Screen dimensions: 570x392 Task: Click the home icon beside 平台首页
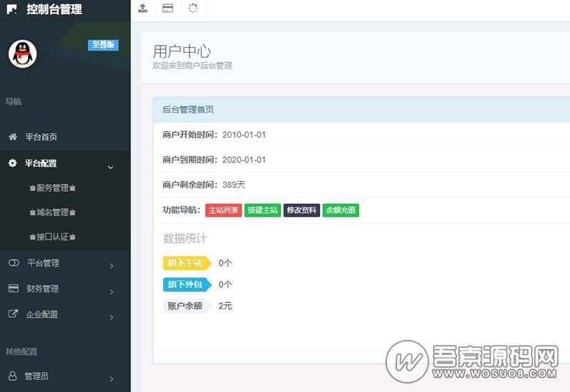13,137
